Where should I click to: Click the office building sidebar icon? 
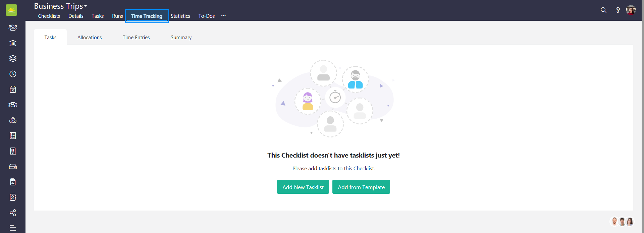[x=13, y=151]
